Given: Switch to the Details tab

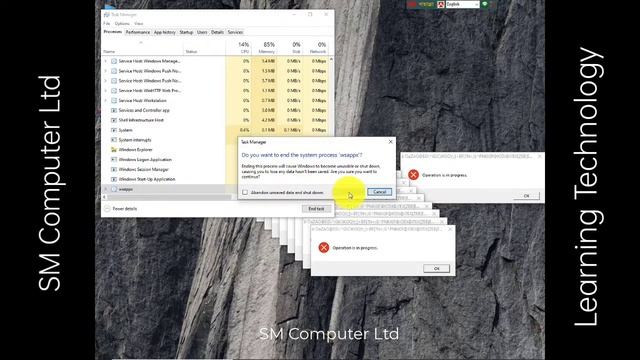Looking at the screenshot, I should (x=217, y=32).
